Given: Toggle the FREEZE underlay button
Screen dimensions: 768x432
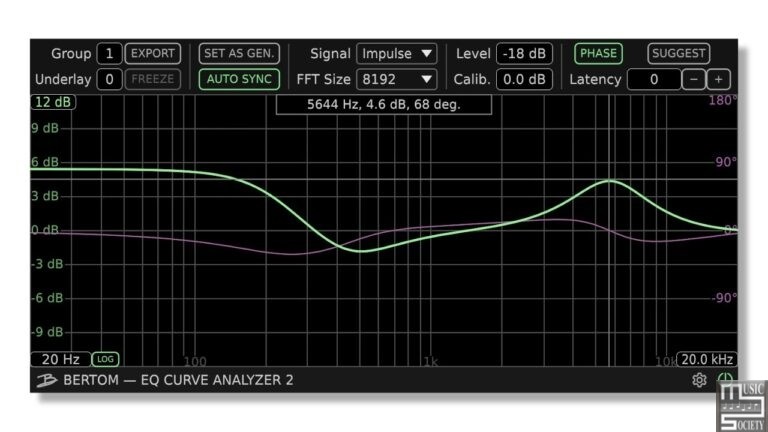Looking at the screenshot, I should (152, 79).
